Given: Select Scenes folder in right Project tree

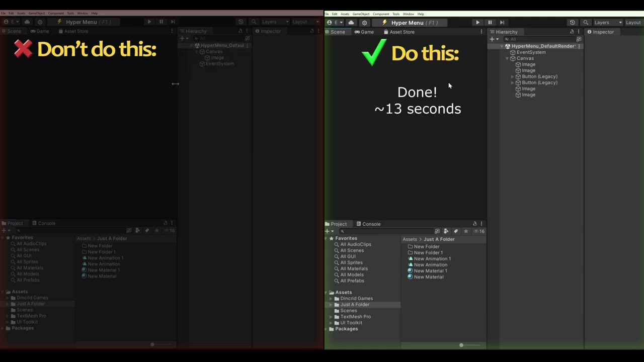Looking at the screenshot, I should (x=349, y=311).
